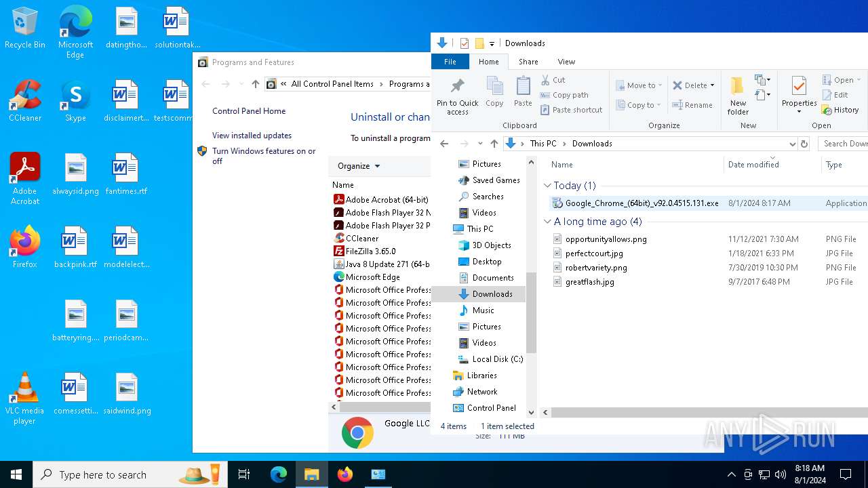Select backpink.rtf file on desktop
The image size is (868, 488).
(75, 248)
